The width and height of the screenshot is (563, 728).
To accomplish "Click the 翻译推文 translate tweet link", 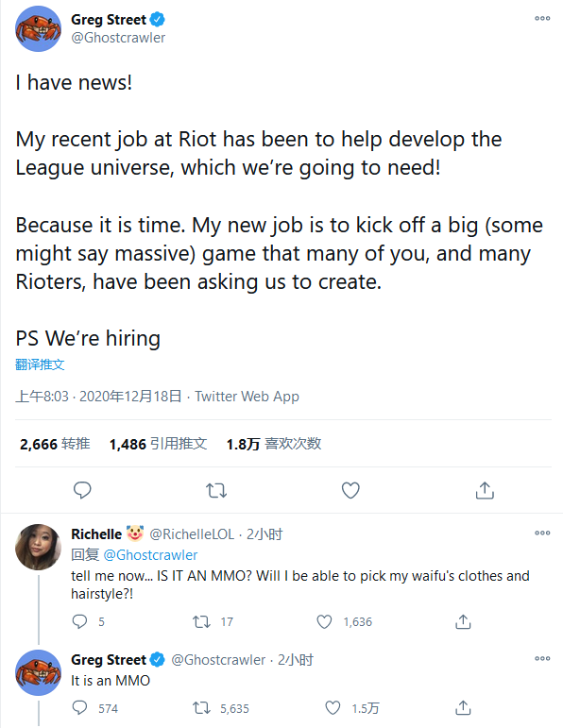I will click(40, 364).
